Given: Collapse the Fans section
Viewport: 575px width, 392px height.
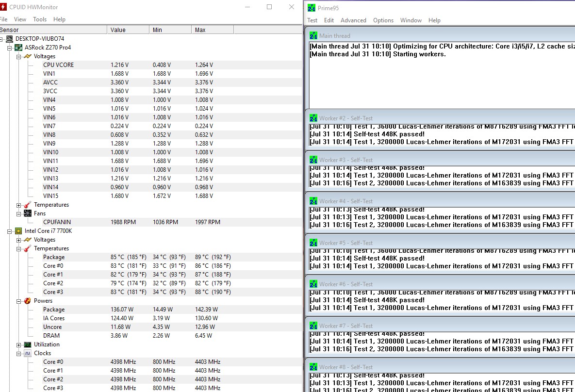Looking at the screenshot, I should click(19, 214).
